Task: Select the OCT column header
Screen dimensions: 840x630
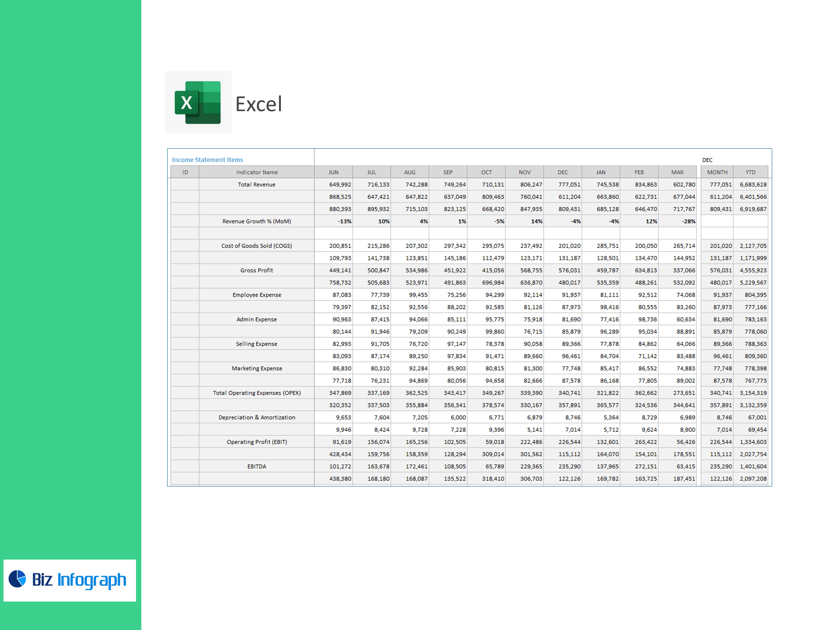Action: pyautogui.click(x=486, y=172)
